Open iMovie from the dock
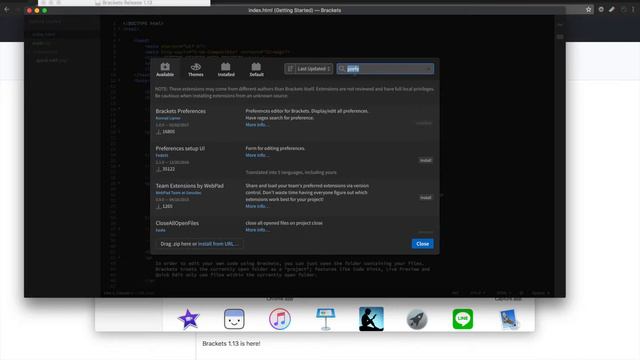640x360 pixels. coord(188,319)
